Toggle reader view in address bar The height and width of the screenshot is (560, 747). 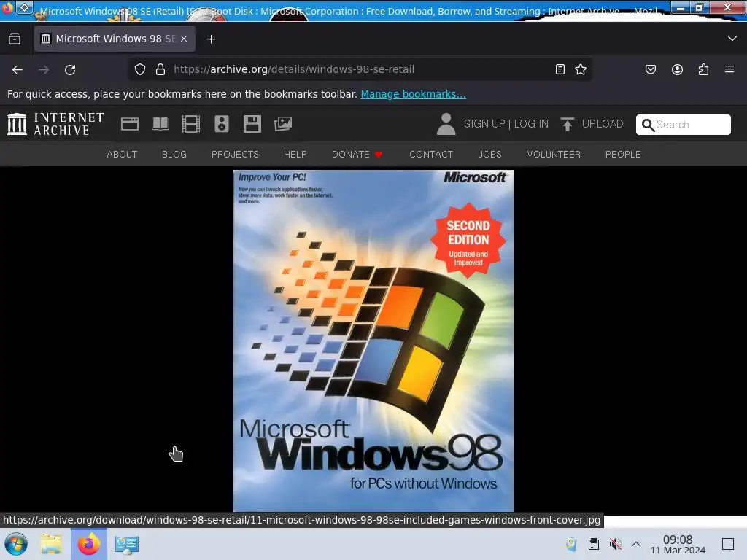pos(560,69)
